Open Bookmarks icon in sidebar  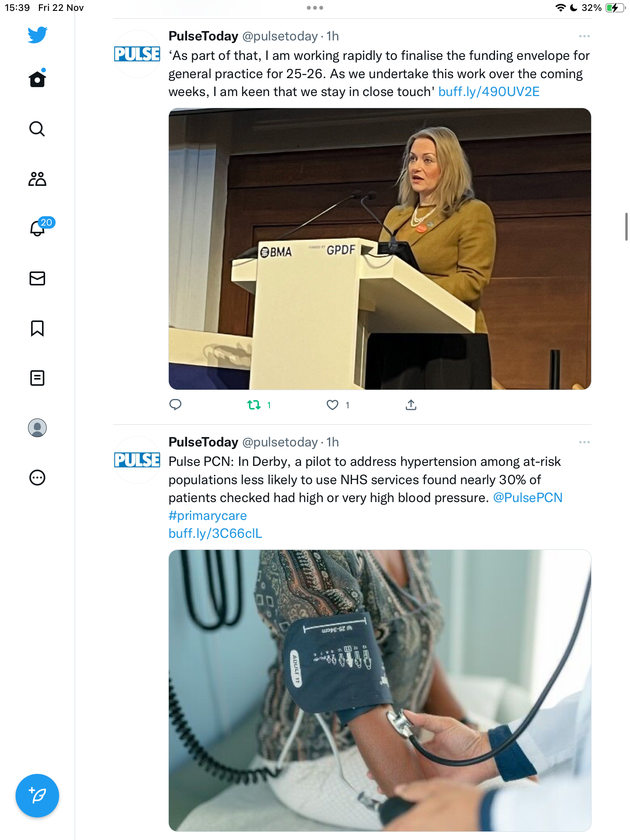37,328
